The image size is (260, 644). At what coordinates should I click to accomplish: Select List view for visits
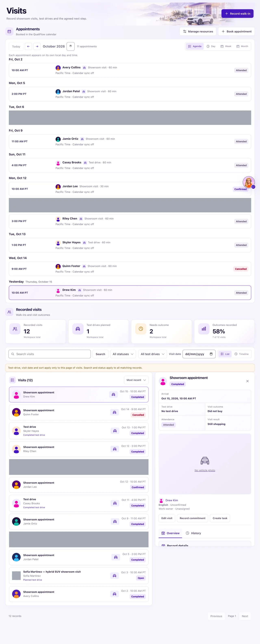[225, 354]
